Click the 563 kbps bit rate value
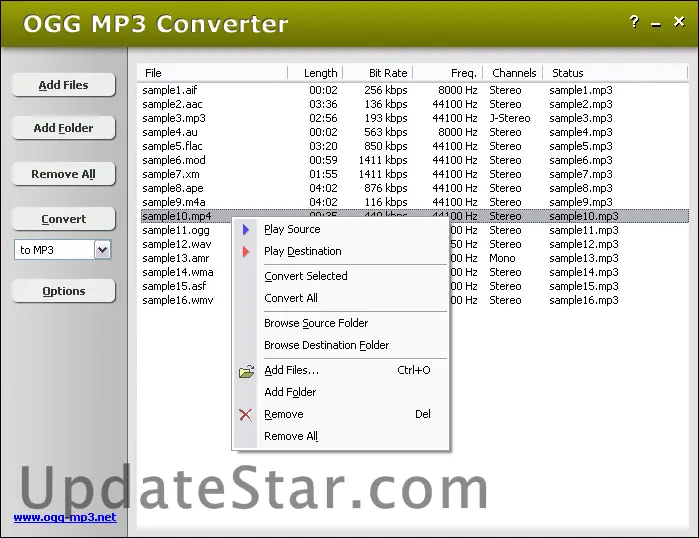 tap(386, 132)
